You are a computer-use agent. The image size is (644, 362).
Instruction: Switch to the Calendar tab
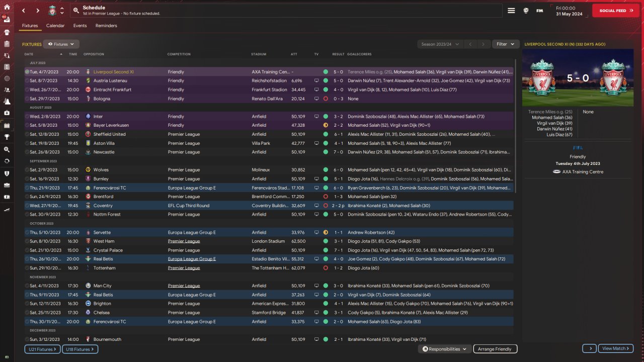pos(55,26)
